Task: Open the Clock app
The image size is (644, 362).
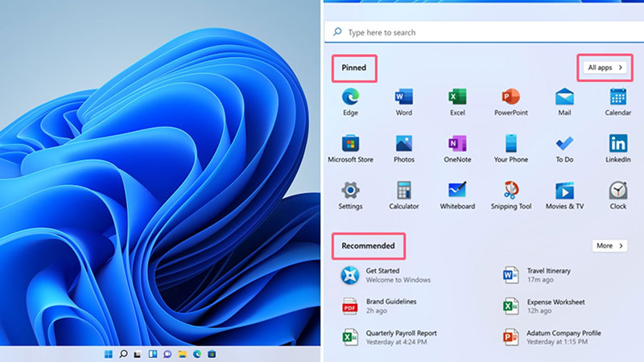Action: 617,195
